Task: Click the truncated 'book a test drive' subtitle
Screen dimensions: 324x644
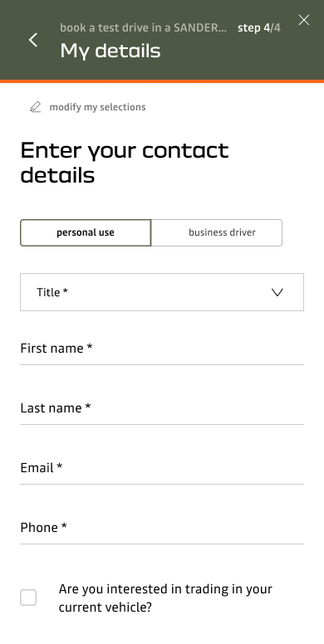Action: click(143, 28)
